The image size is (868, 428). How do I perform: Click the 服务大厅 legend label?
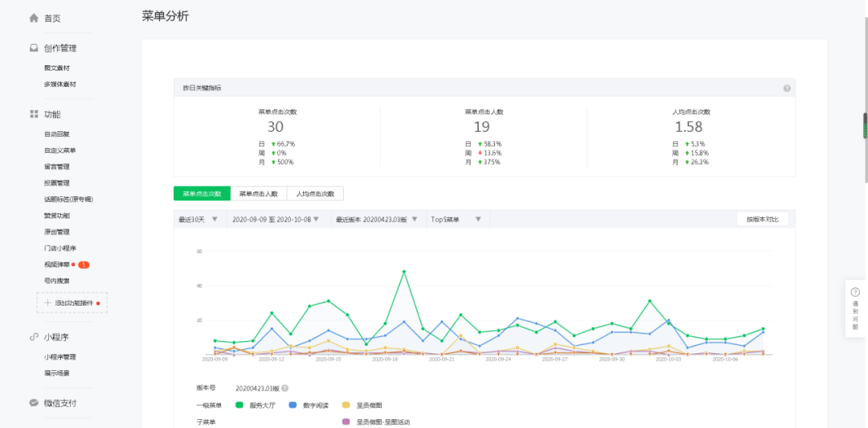263,405
